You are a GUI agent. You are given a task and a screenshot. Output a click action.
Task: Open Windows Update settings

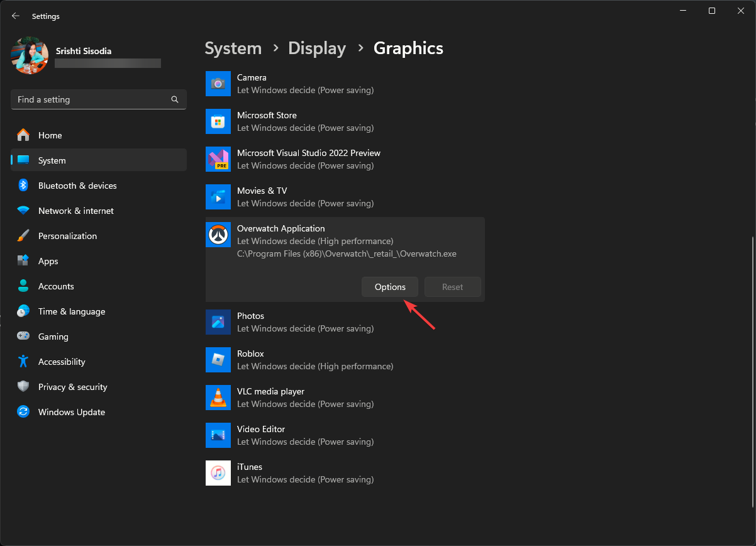click(x=99, y=412)
